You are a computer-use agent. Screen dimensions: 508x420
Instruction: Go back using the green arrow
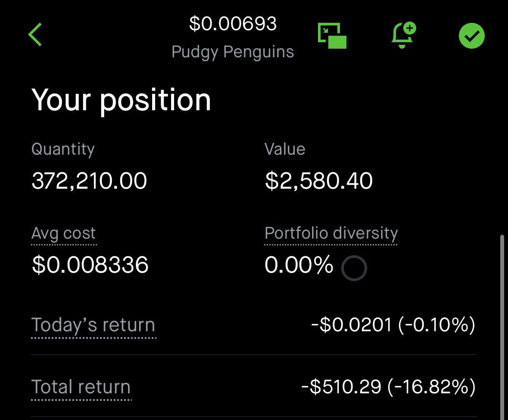pos(35,34)
